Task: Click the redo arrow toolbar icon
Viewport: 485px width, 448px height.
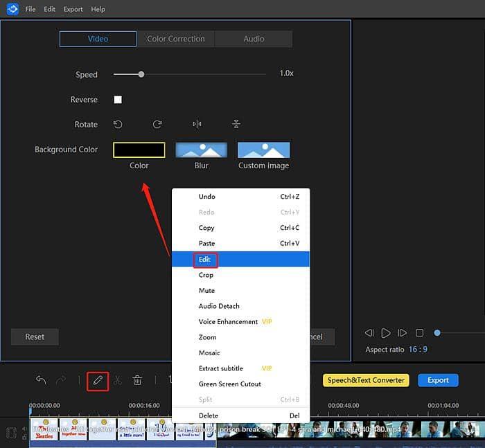Action: point(61,380)
